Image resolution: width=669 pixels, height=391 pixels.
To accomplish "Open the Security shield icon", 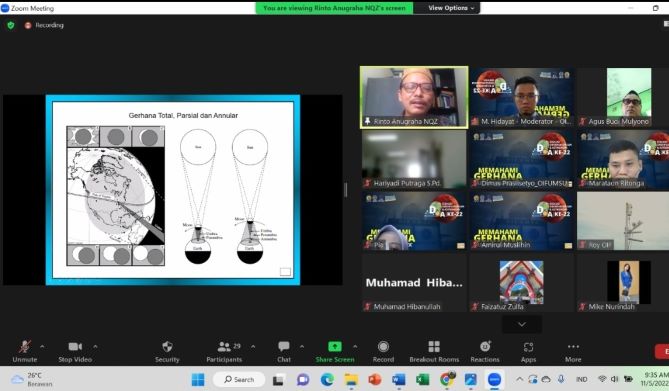I will click(x=167, y=347).
